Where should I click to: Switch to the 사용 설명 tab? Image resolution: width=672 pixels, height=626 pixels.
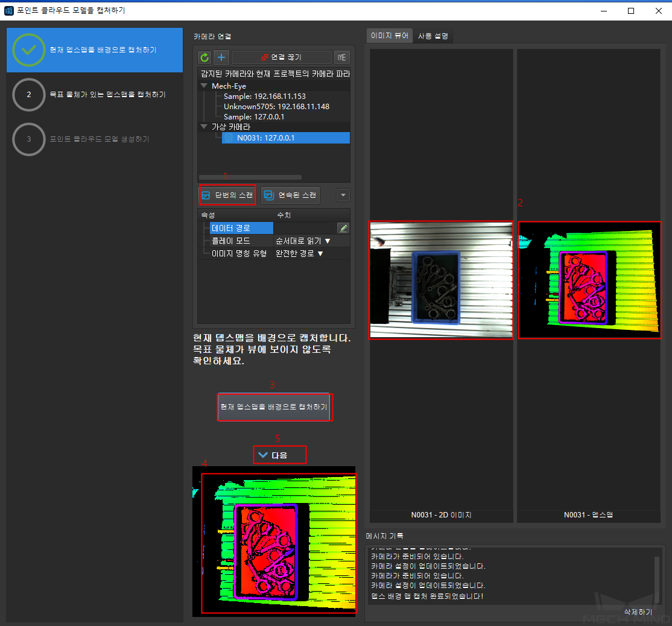[x=433, y=36]
